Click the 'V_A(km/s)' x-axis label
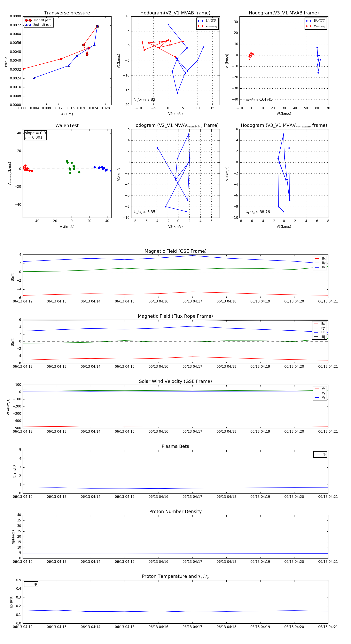351x644 pixels. (x=67, y=227)
